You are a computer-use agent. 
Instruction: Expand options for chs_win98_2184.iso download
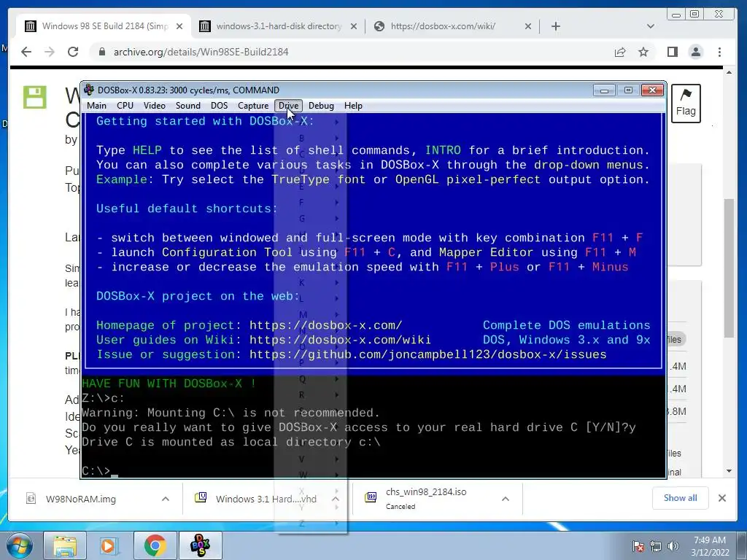506,499
